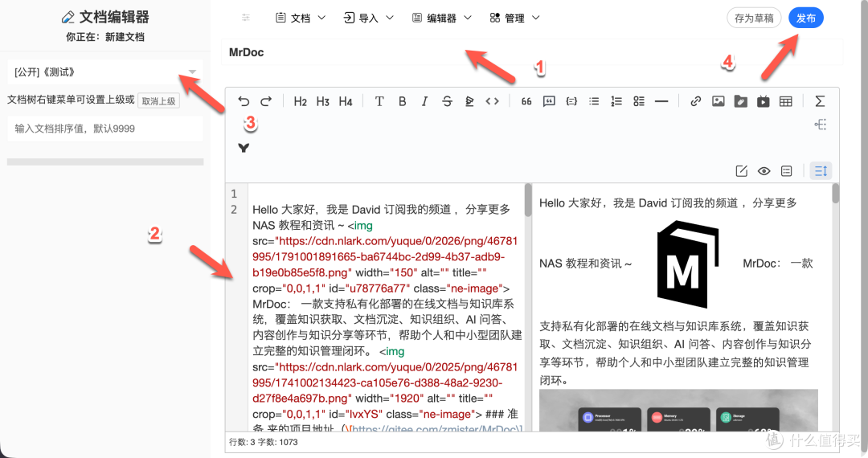Click 存为草稿 button

coord(754,18)
